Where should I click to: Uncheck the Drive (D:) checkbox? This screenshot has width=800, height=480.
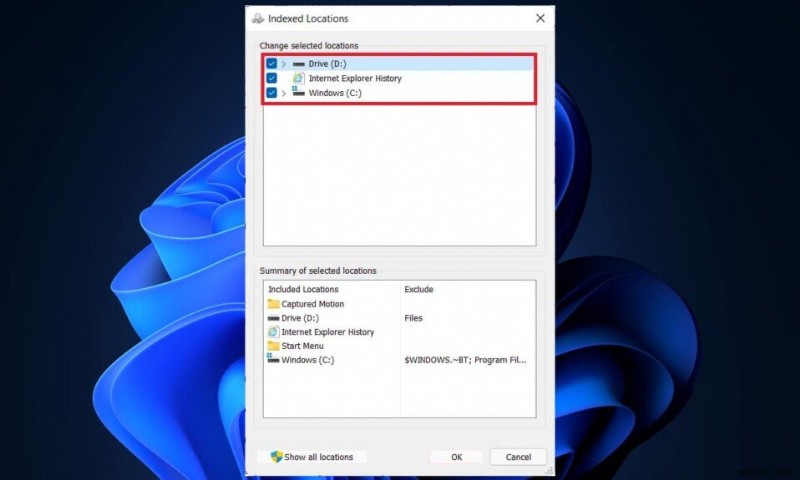(x=271, y=64)
